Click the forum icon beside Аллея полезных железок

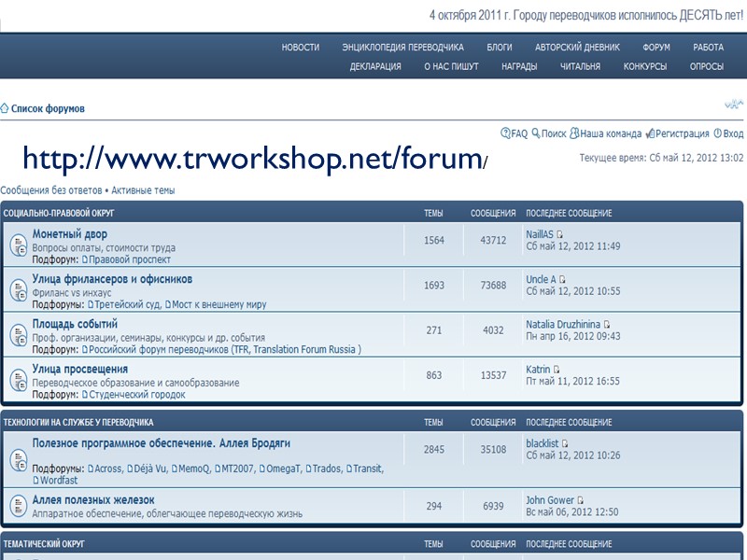(x=19, y=505)
